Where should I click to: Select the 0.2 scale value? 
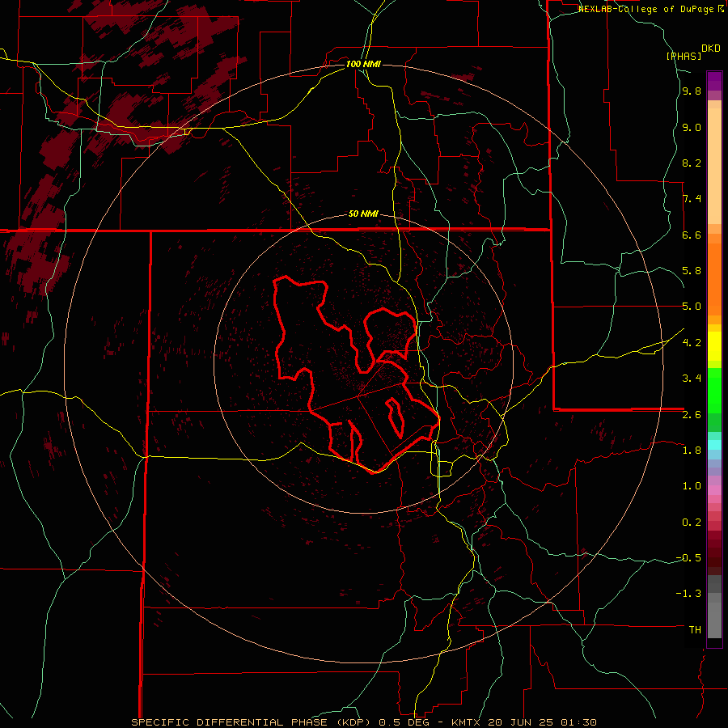(692, 523)
